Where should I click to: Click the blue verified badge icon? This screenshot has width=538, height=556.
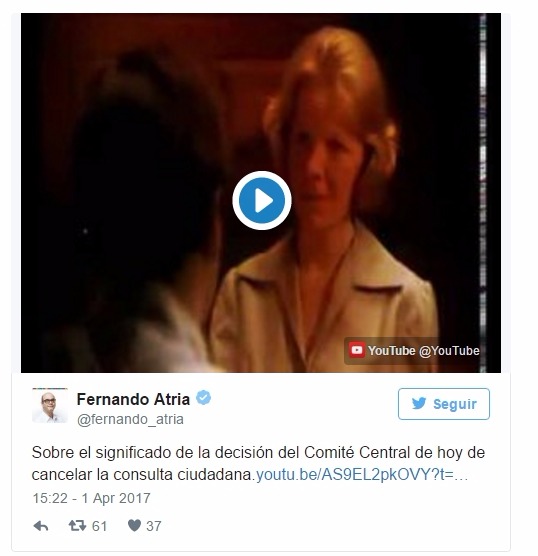(204, 397)
